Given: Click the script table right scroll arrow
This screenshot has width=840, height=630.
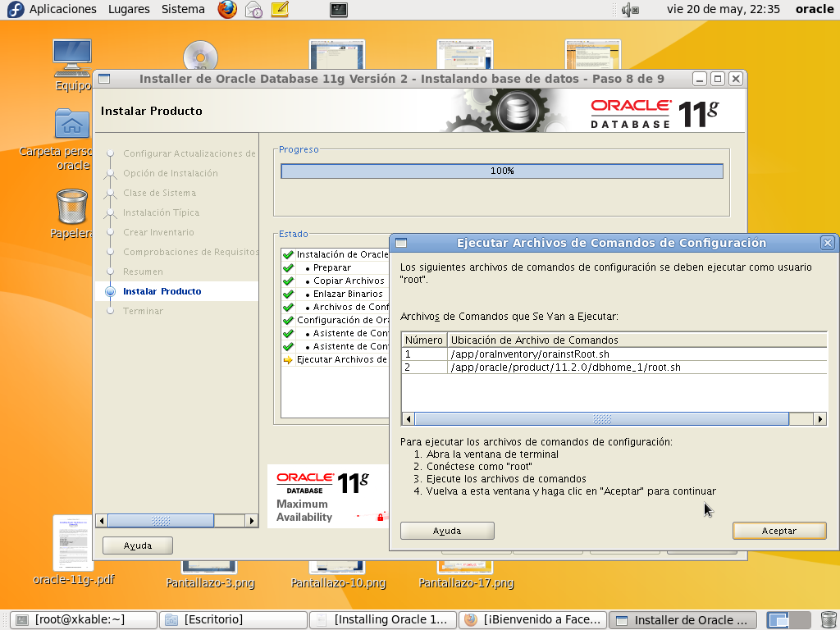Looking at the screenshot, I should pyautogui.click(x=820, y=419).
